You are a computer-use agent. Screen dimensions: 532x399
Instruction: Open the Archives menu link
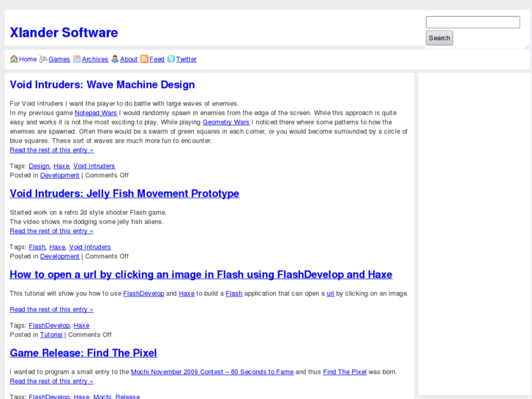95,59
